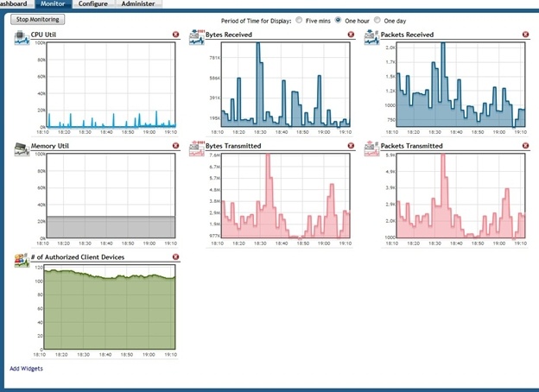Click the Bytes Transmitted chart area
This screenshot has width=539, height=392.
point(286,196)
